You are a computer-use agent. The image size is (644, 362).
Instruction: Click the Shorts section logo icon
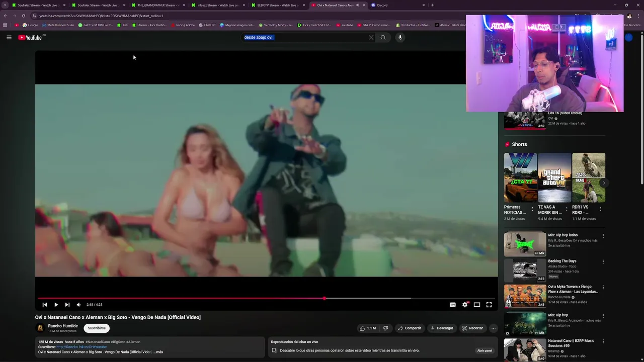pyautogui.click(x=507, y=144)
